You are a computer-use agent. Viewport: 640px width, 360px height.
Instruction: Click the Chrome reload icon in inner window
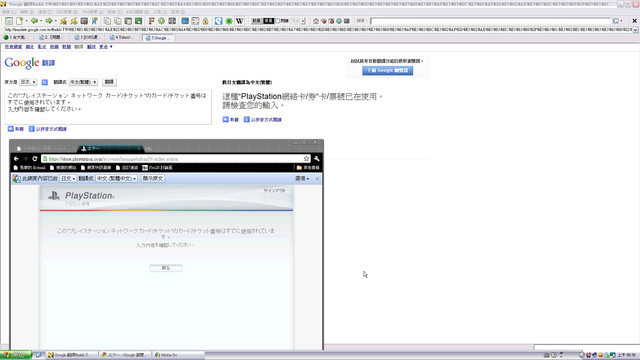click(35, 159)
